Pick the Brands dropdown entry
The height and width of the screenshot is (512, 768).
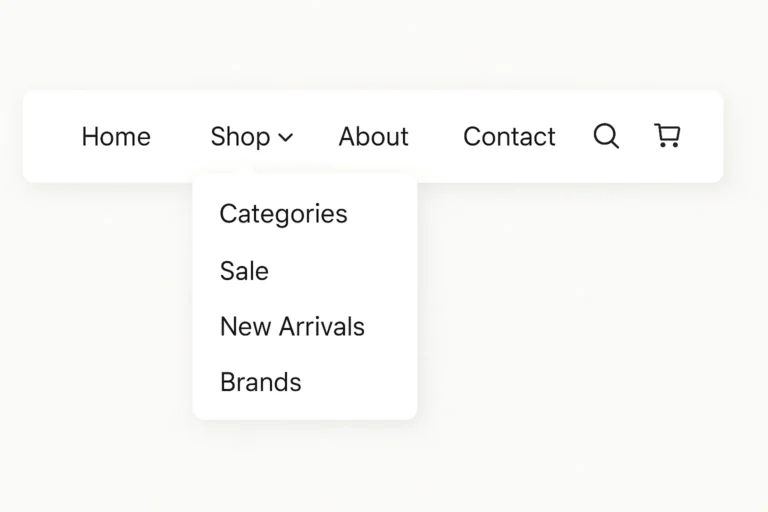pos(260,382)
